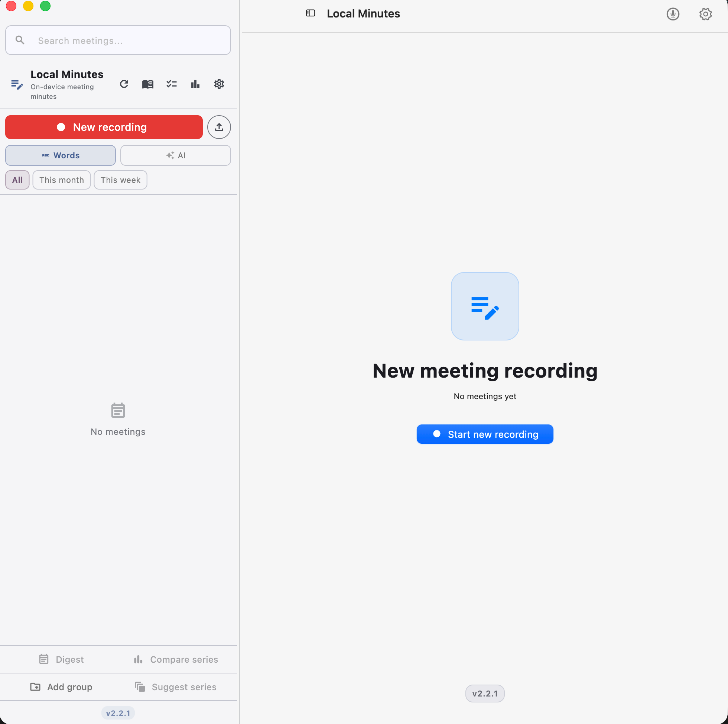Click the yellow minimize window button
The width and height of the screenshot is (728, 724).
28,6
